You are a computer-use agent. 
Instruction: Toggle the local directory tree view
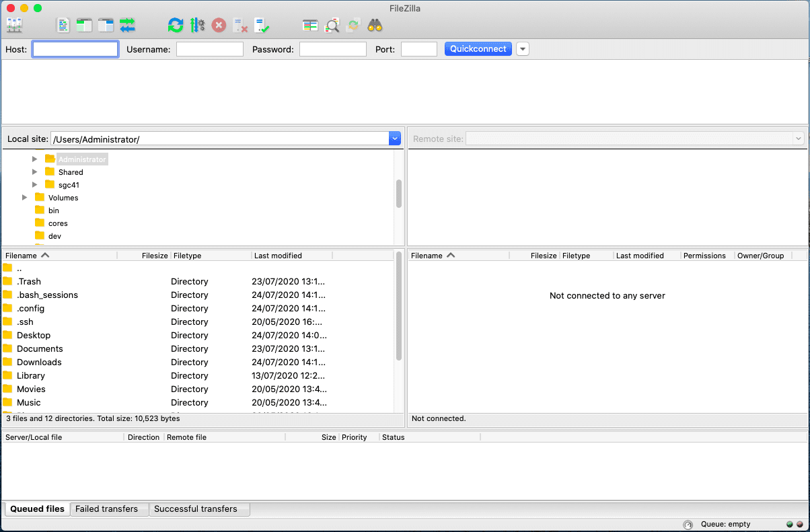pyautogui.click(x=84, y=26)
